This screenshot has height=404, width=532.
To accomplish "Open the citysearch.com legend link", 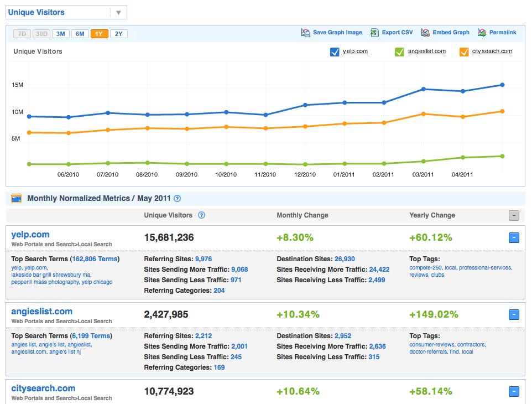I will click(x=492, y=51).
